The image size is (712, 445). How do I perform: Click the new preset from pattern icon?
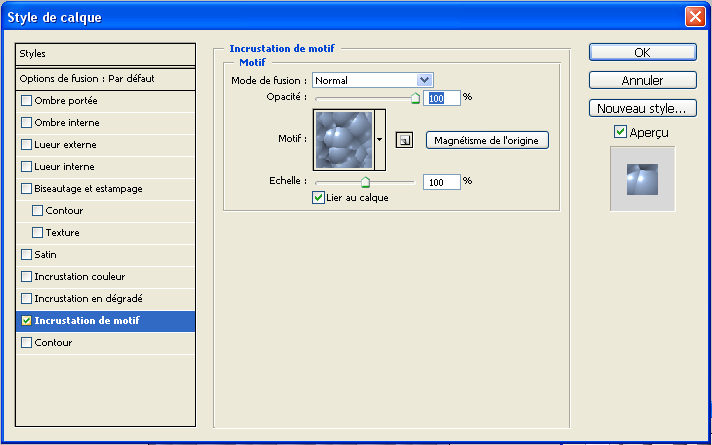(405, 141)
